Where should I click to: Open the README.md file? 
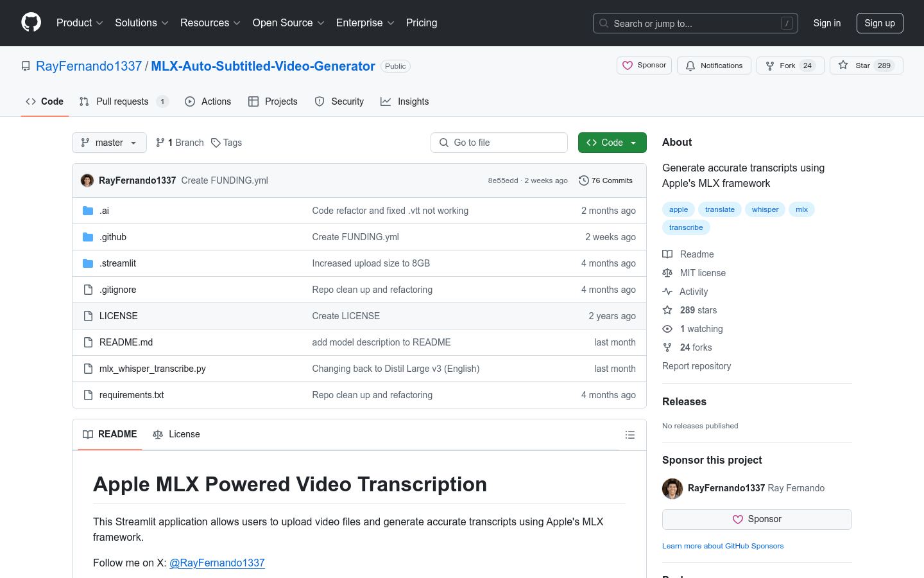click(x=126, y=342)
